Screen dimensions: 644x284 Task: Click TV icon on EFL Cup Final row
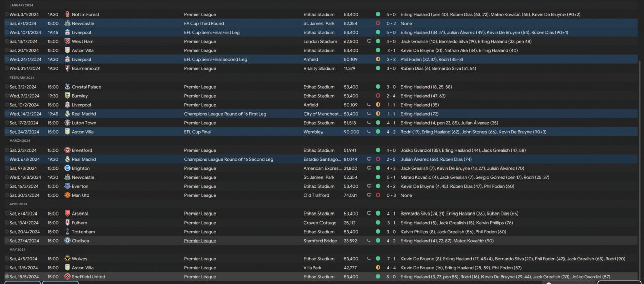(x=369, y=132)
